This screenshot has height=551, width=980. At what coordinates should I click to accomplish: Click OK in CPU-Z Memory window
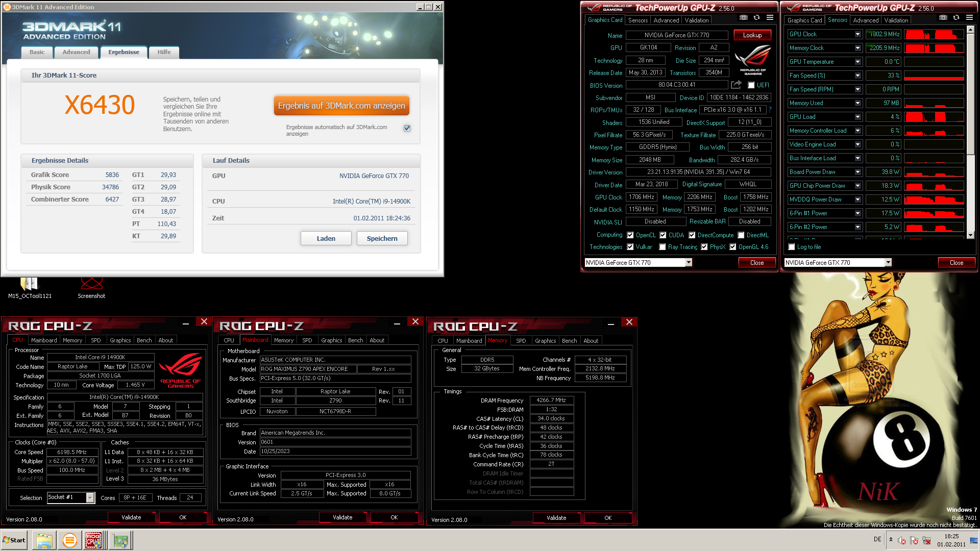(x=608, y=518)
